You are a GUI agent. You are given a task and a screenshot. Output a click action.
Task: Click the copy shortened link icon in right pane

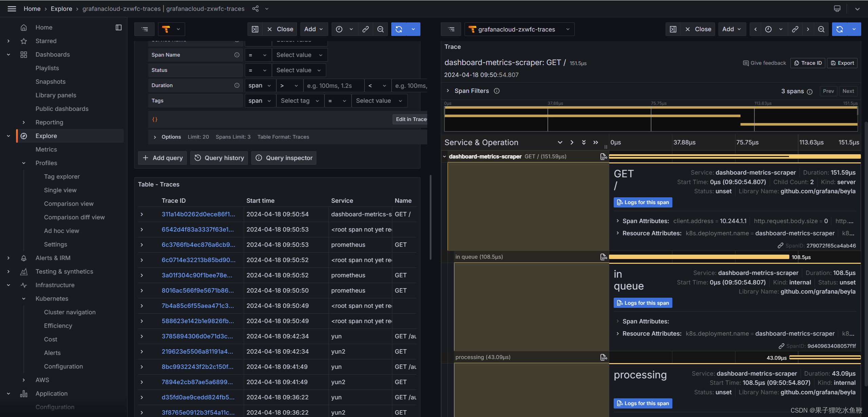(x=795, y=29)
